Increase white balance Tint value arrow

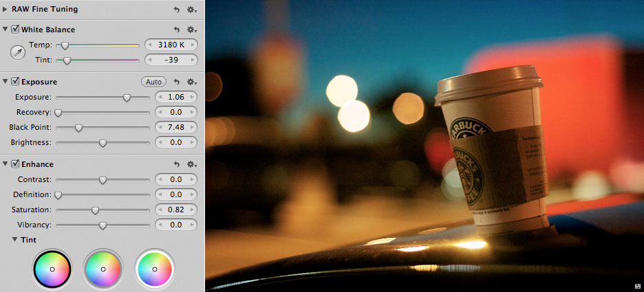[x=193, y=60]
